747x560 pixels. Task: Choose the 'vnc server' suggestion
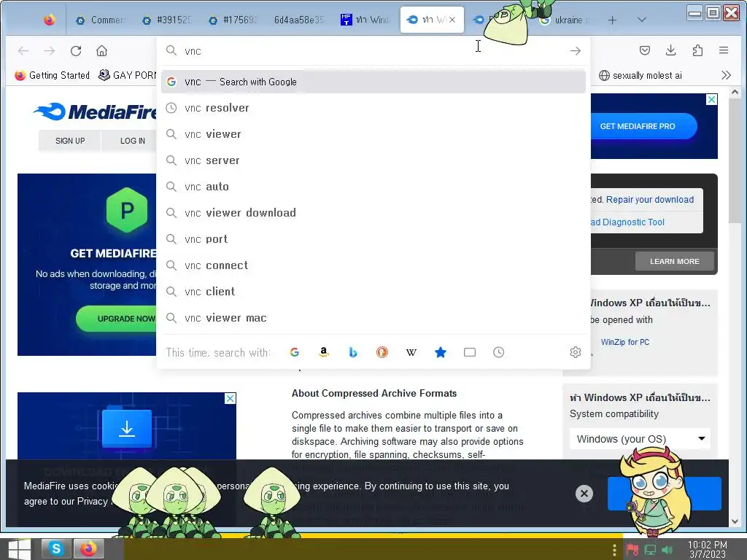(x=373, y=160)
